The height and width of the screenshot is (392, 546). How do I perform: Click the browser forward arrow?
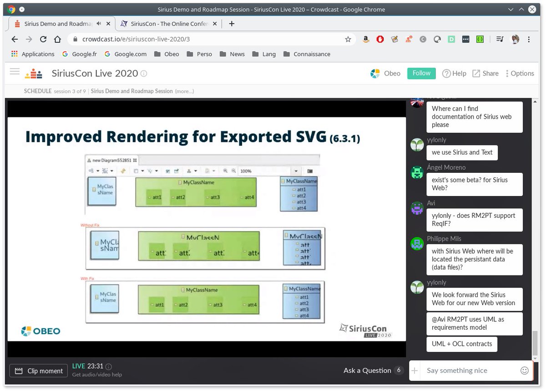click(x=29, y=39)
